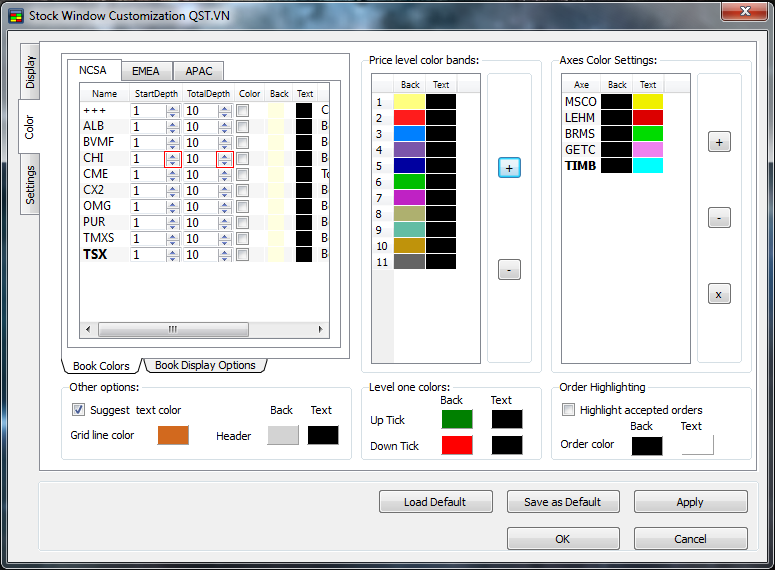Click the plus button beside price level bands
This screenshot has width=775, height=570.
509,168
